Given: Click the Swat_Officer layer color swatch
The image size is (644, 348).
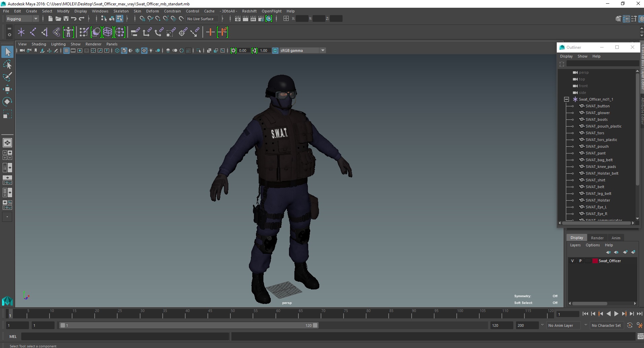Looking at the screenshot, I should point(595,261).
